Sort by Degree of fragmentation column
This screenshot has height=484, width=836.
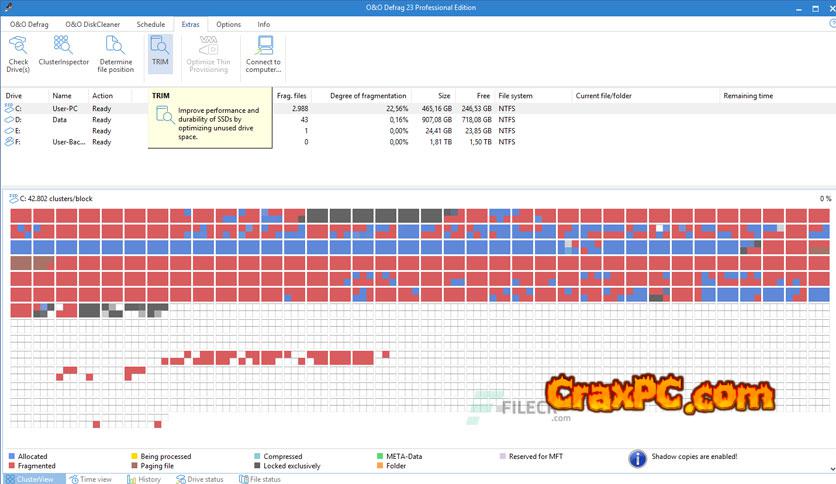coord(367,96)
